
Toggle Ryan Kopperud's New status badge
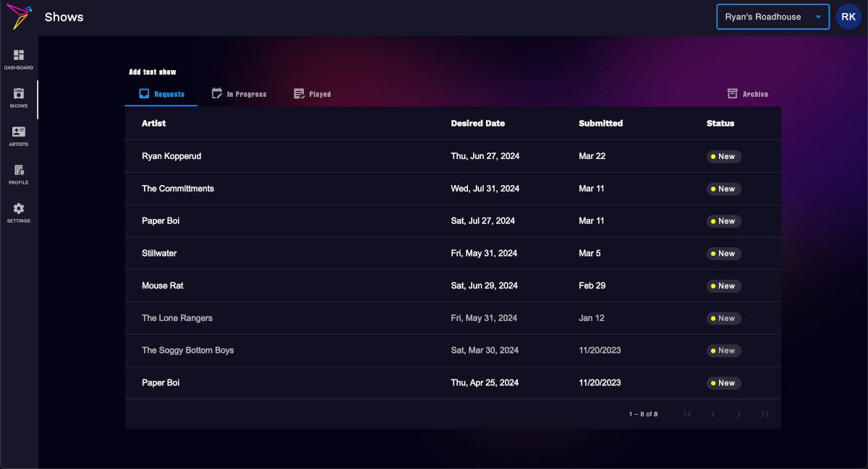point(723,156)
